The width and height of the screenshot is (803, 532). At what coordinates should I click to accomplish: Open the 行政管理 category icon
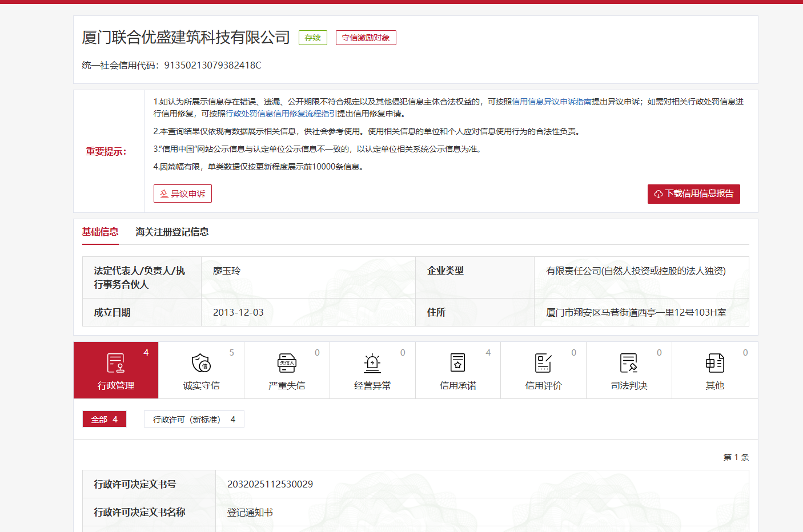coord(116,363)
